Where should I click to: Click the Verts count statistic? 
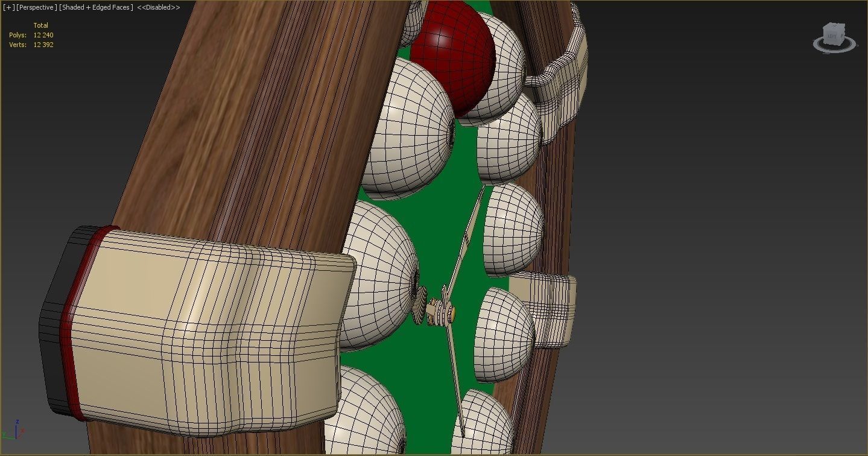31,45
